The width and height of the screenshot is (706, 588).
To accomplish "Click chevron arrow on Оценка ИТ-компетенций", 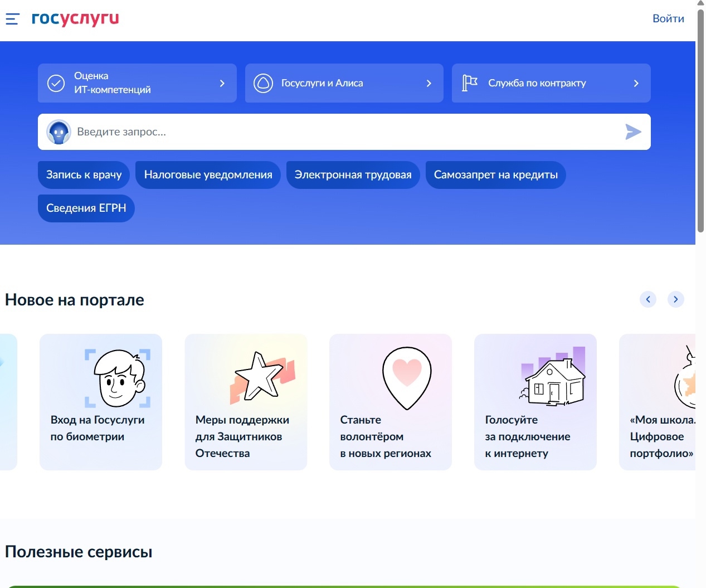I will [222, 83].
